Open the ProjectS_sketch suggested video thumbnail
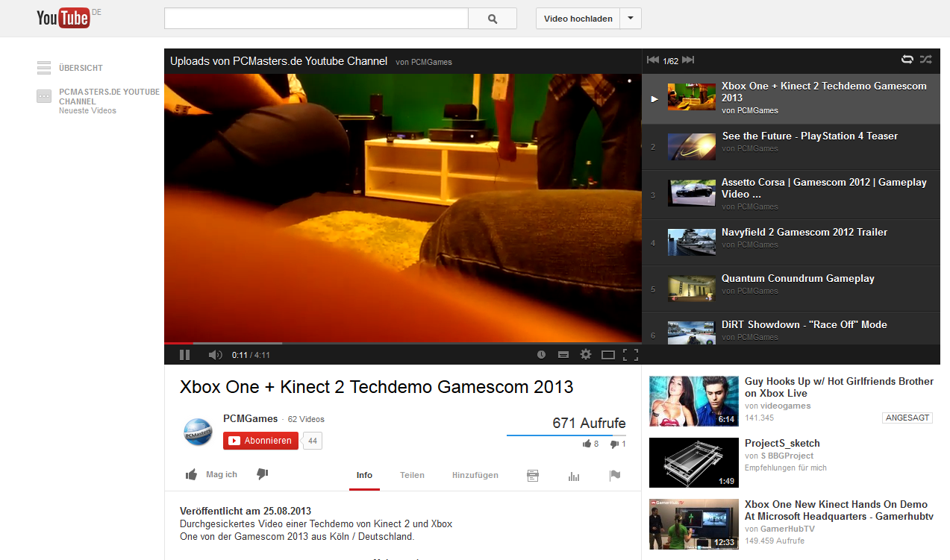Image resolution: width=950 pixels, height=560 pixels. click(x=694, y=462)
